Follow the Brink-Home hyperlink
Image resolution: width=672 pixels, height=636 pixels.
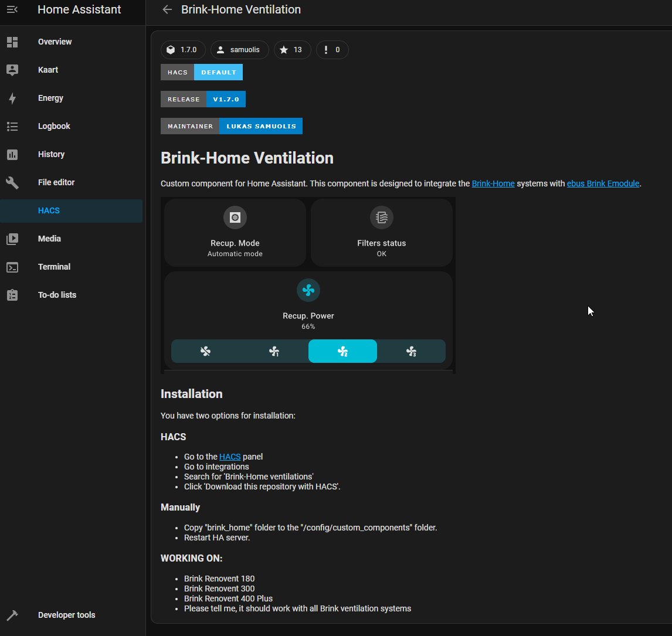click(x=493, y=183)
